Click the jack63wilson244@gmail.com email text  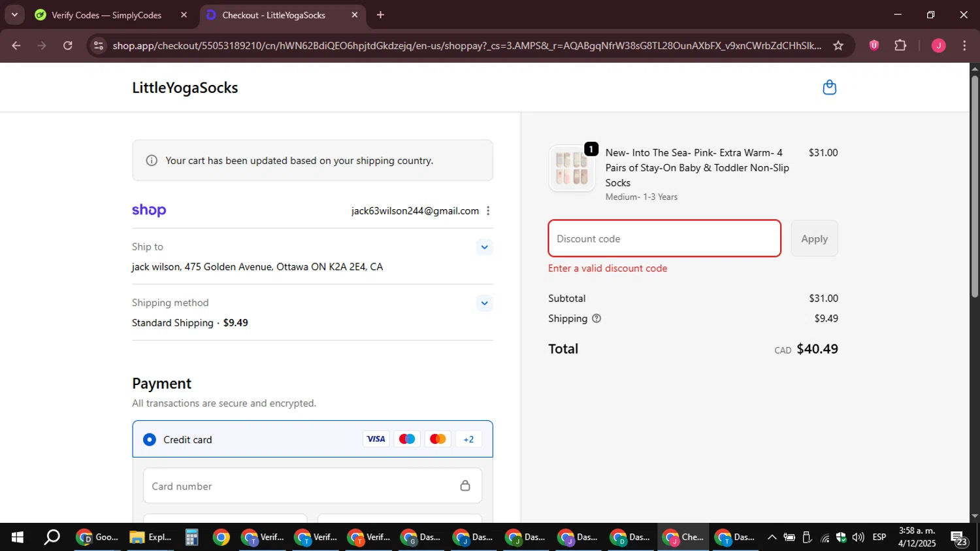tap(415, 210)
